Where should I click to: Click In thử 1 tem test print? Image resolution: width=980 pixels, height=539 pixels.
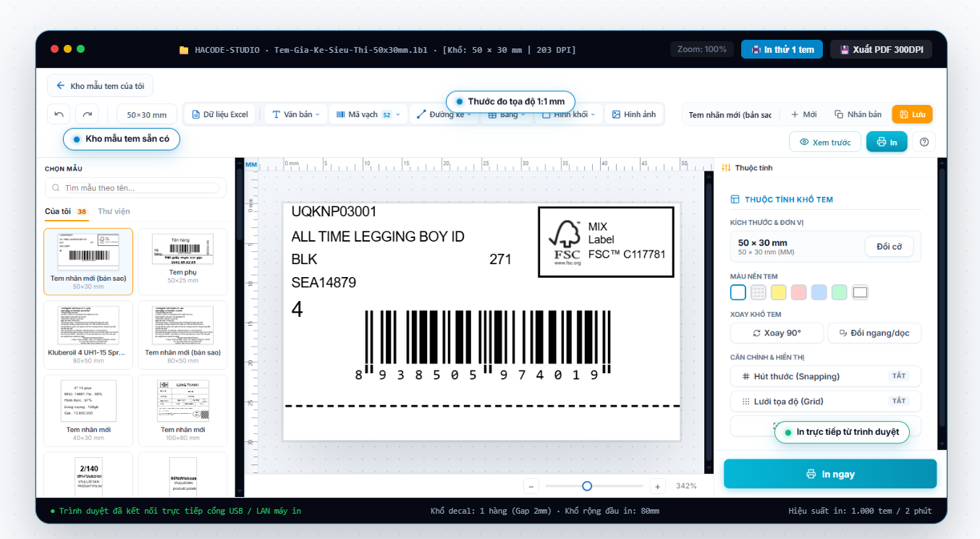click(x=783, y=49)
